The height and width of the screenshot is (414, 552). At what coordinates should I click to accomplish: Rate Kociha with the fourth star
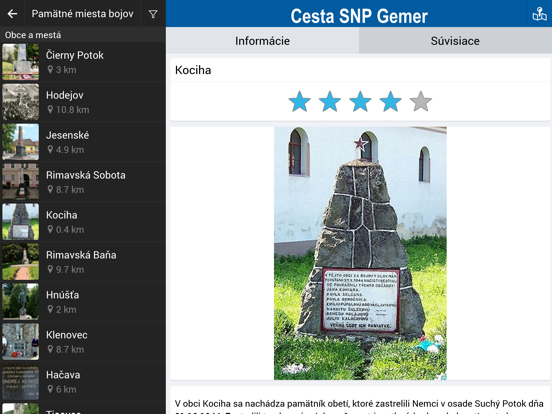(x=390, y=102)
